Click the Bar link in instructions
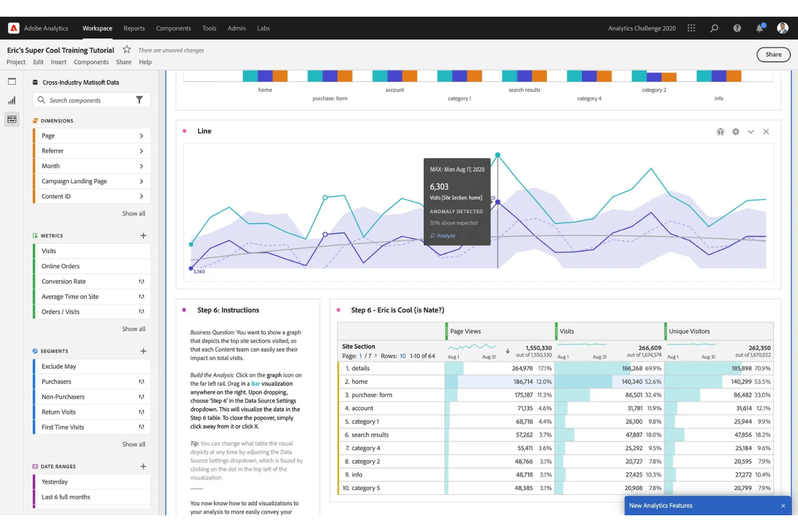This screenshot has height=532, width=798. (256, 384)
